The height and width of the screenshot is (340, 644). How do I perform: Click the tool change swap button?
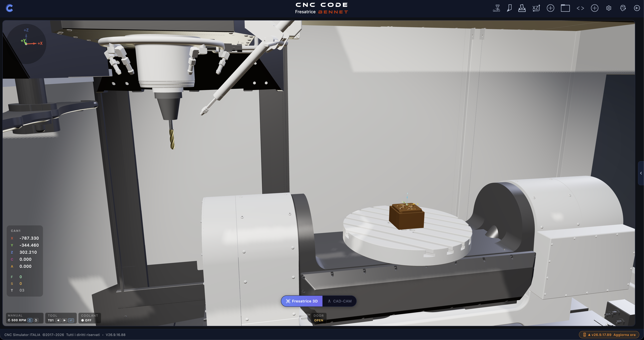pyautogui.click(x=71, y=320)
